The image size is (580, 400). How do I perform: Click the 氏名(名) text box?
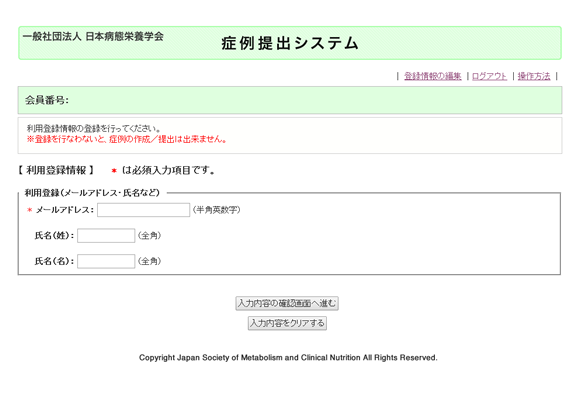(x=106, y=261)
